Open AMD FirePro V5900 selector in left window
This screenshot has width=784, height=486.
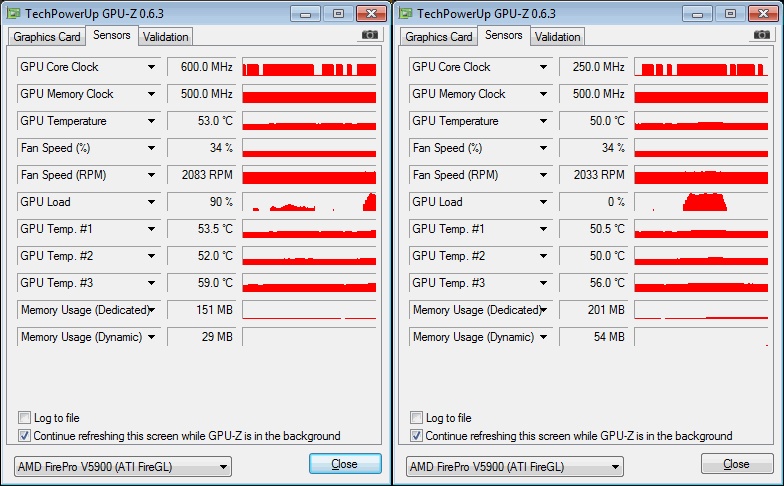click(x=123, y=466)
